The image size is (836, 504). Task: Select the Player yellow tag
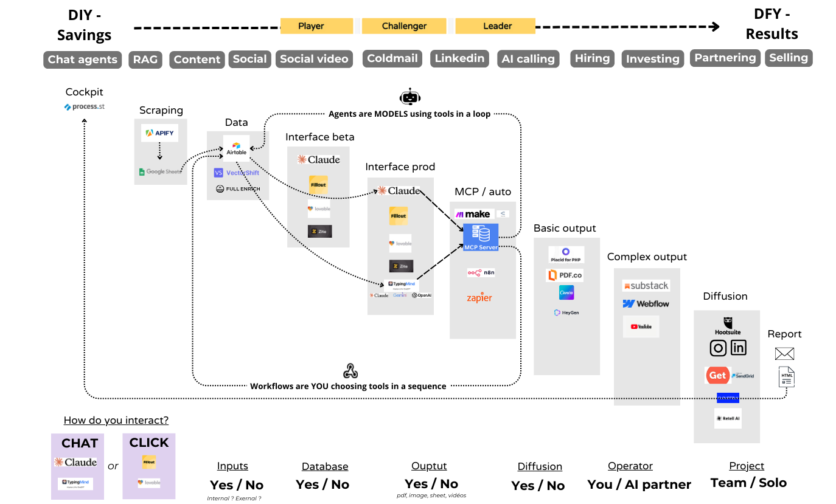point(316,26)
